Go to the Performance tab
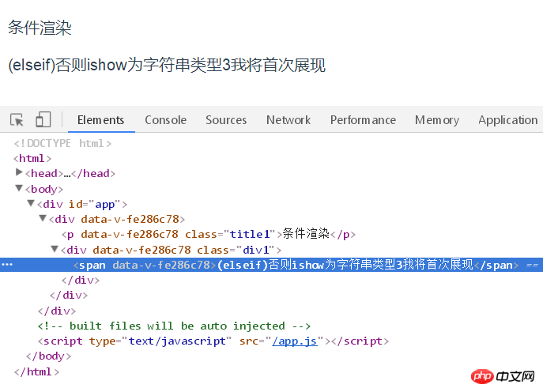Screen dimensions: 543x392 click(363, 120)
